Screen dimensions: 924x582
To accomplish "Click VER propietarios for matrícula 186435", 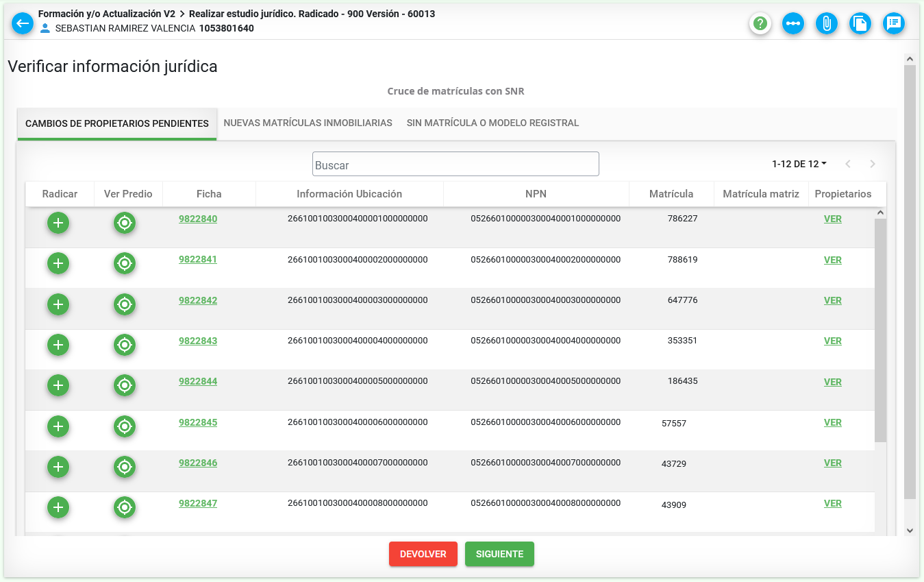I will coord(833,382).
